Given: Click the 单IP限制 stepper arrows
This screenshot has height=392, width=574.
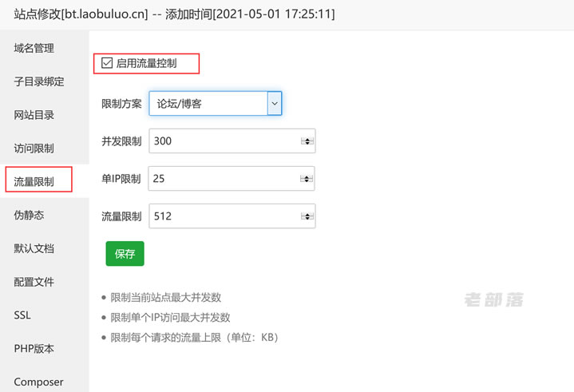Looking at the screenshot, I should click(307, 179).
